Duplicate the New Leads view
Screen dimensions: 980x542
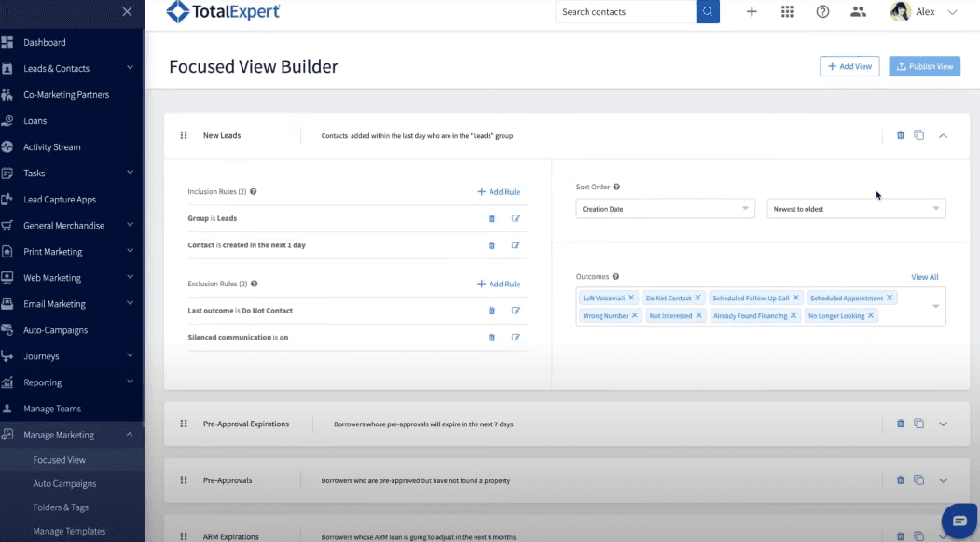(x=918, y=135)
